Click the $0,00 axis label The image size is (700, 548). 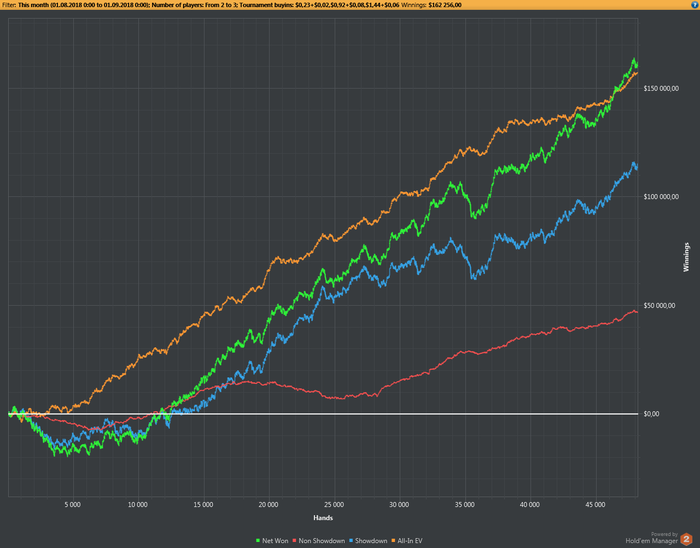tap(651, 414)
